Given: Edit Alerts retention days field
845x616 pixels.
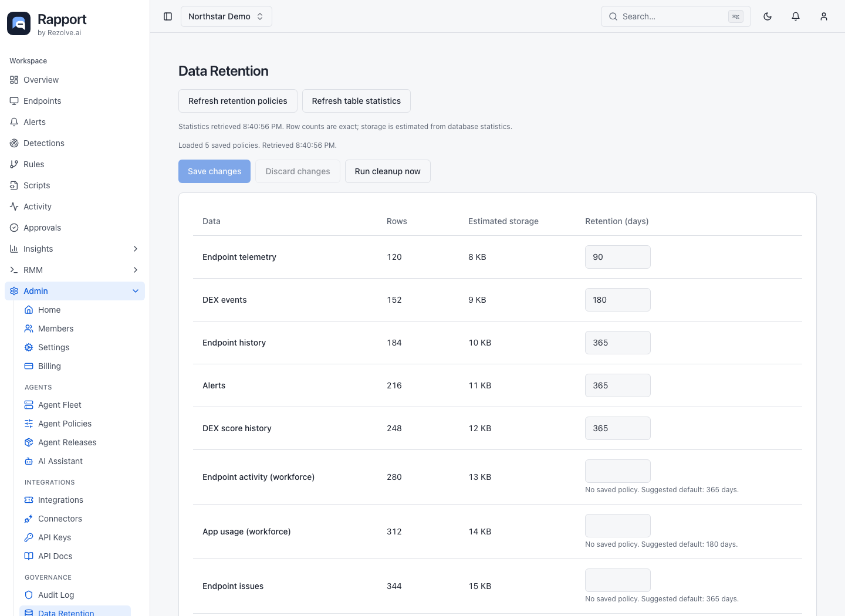Looking at the screenshot, I should coord(617,385).
